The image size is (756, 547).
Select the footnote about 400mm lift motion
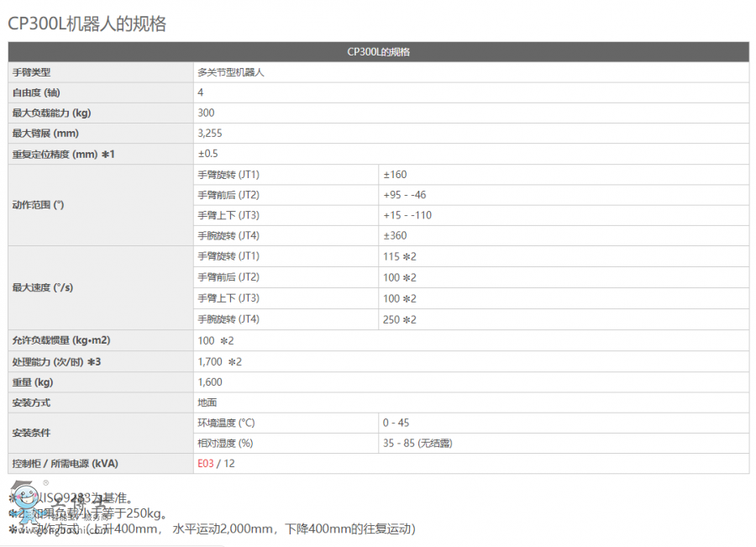coord(213,529)
